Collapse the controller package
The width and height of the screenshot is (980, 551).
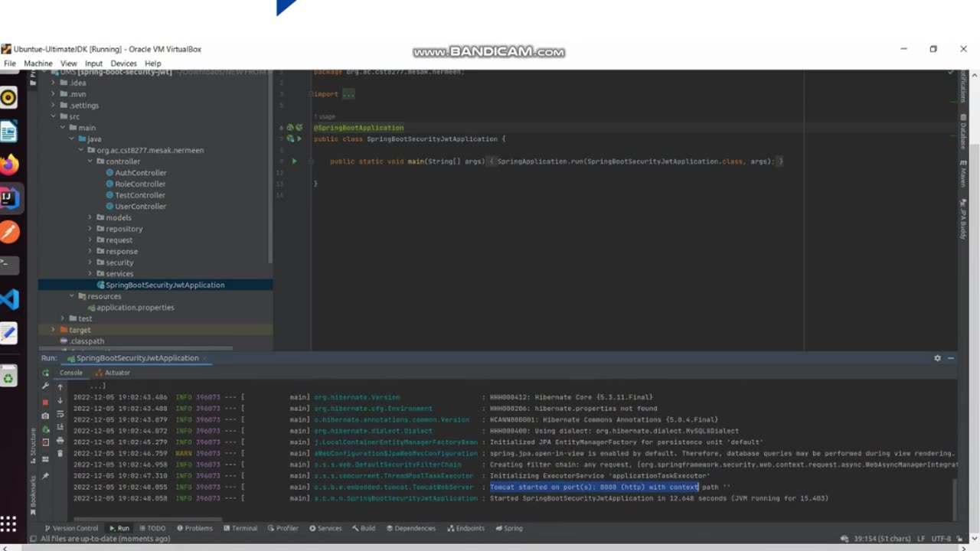click(x=90, y=161)
